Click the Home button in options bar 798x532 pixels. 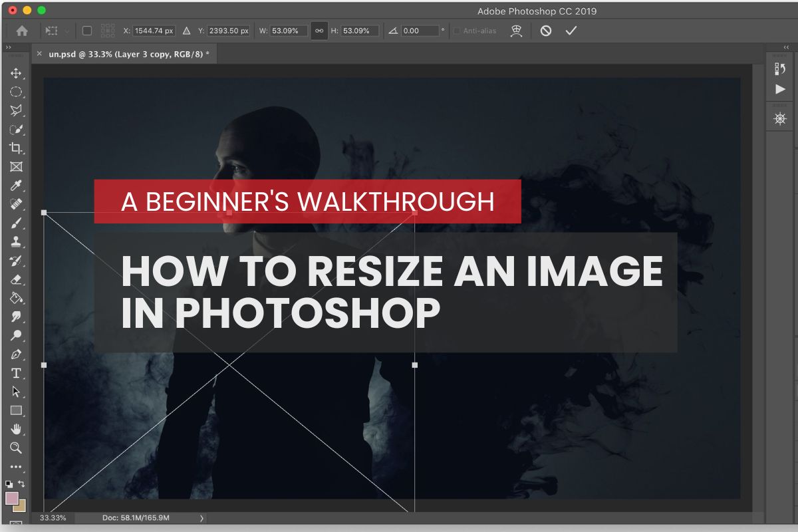[x=22, y=31]
